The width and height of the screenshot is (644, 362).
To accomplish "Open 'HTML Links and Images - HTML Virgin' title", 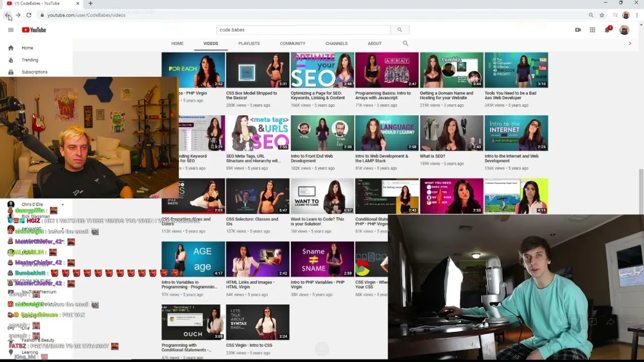I will (250, 285).
